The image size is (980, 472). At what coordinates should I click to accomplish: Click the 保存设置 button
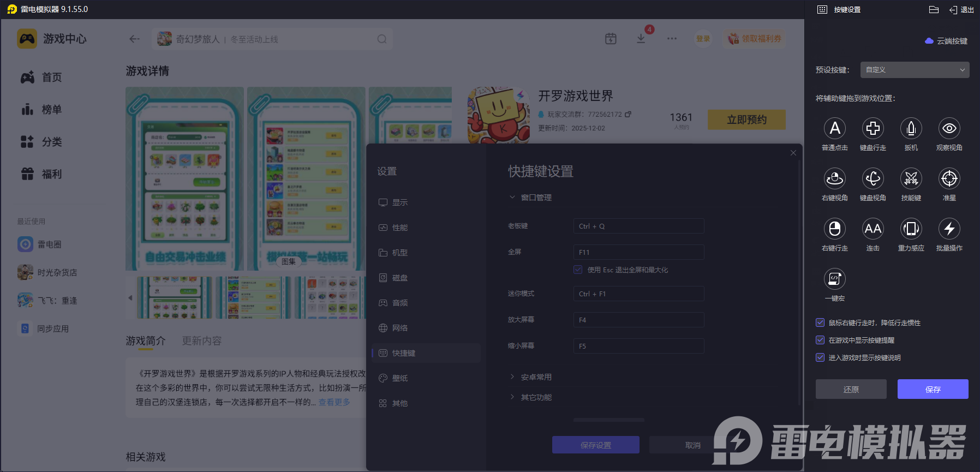pyautogui.click(x=596, y=445)
